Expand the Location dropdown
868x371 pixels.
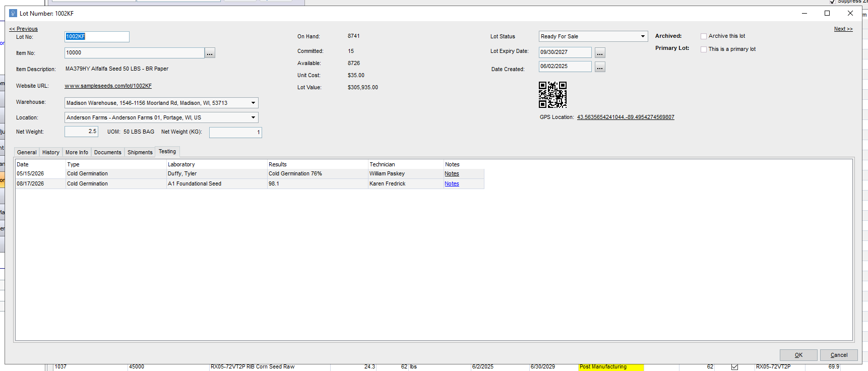[253, 117]
